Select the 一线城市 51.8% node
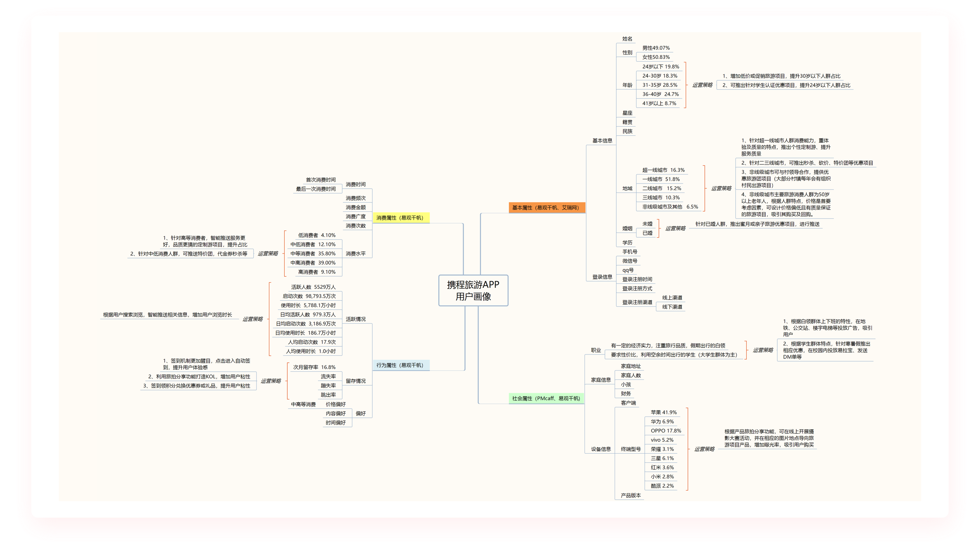980x549 pixels. point(661,179)
